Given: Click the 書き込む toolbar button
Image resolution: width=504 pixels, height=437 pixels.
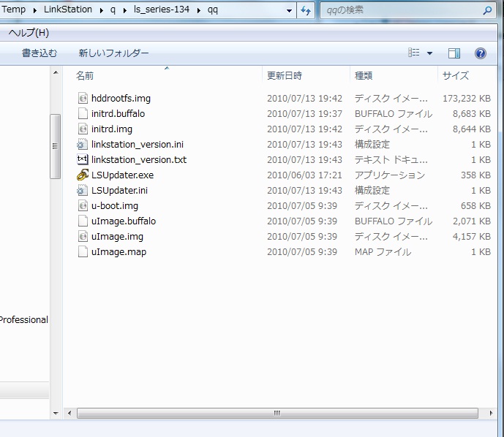Looking at the screenshot, I should pos(40,53).
